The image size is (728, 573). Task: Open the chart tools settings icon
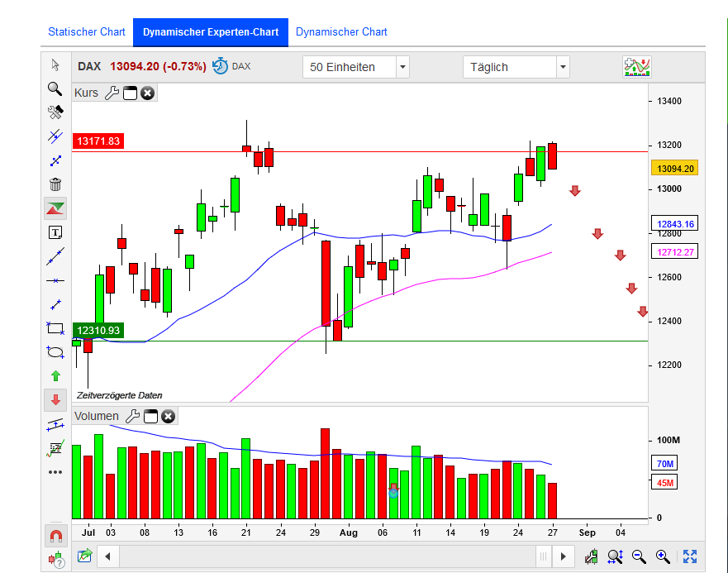click(x=55, y=112)
